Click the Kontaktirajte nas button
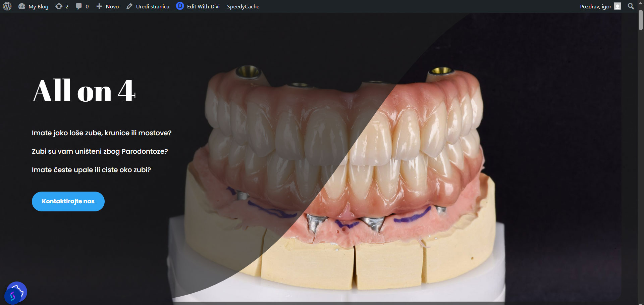Image resolution: width=644 pixels, height=305 pixels. [x=68, y=201]
